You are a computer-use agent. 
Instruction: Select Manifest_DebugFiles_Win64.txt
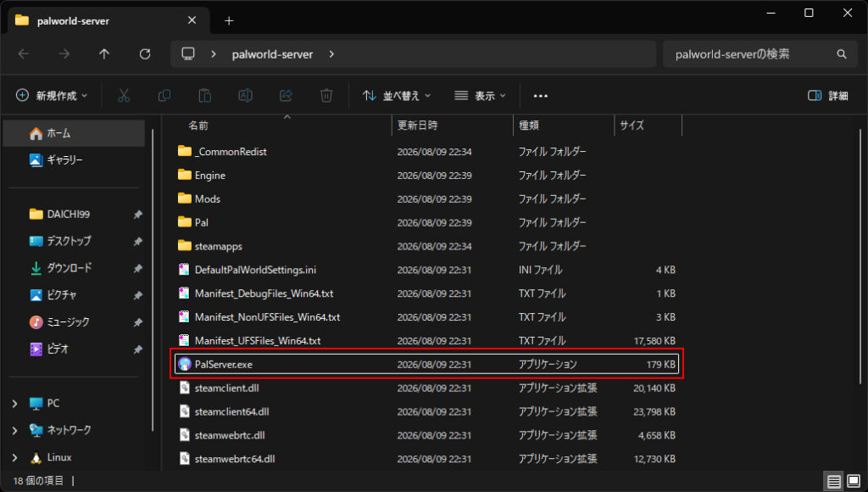[264, 294]
